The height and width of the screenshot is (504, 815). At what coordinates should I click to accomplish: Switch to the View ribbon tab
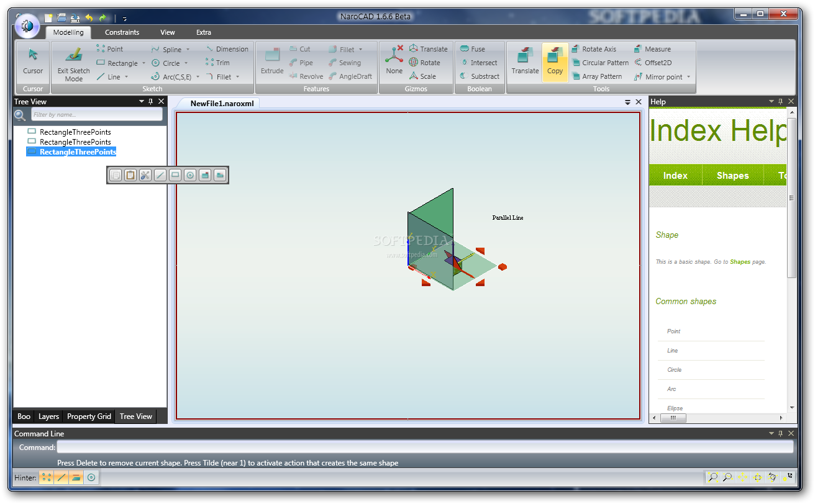[x=168, y=32]
